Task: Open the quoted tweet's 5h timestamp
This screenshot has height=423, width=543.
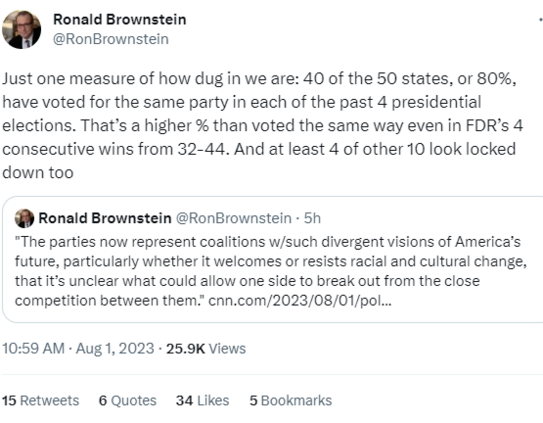Action: 312,218
